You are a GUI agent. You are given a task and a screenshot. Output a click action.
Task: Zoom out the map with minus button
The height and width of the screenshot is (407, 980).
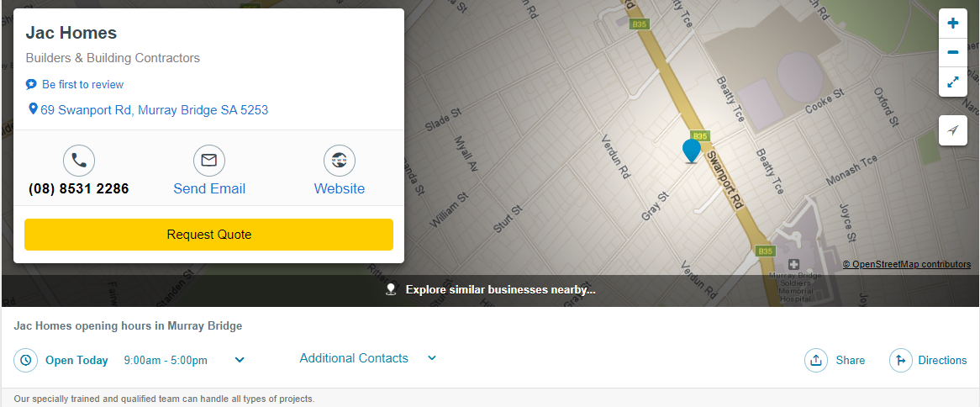tap(953, 52)
